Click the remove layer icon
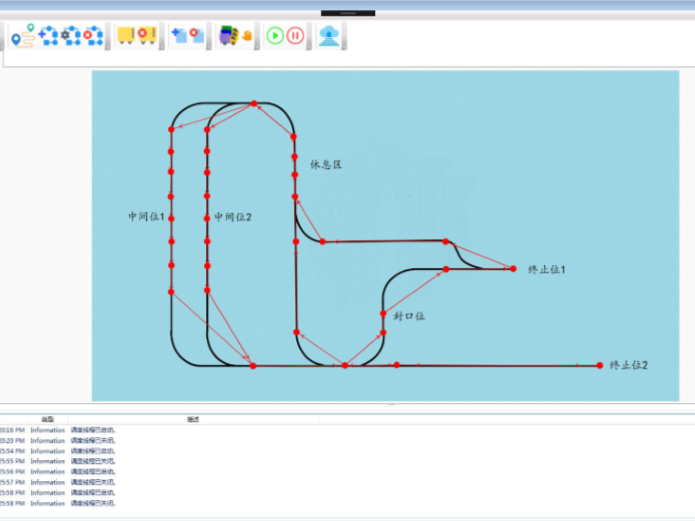Screen dimensions: 695x521 [x=197, y=35]
